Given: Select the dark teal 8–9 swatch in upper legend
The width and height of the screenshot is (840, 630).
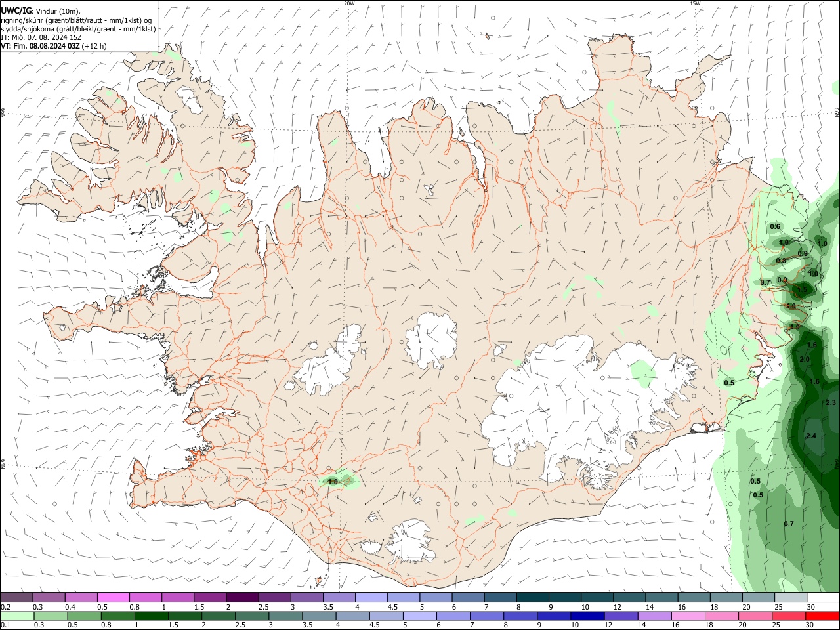Looking at the screenshot, I should 532,597.
